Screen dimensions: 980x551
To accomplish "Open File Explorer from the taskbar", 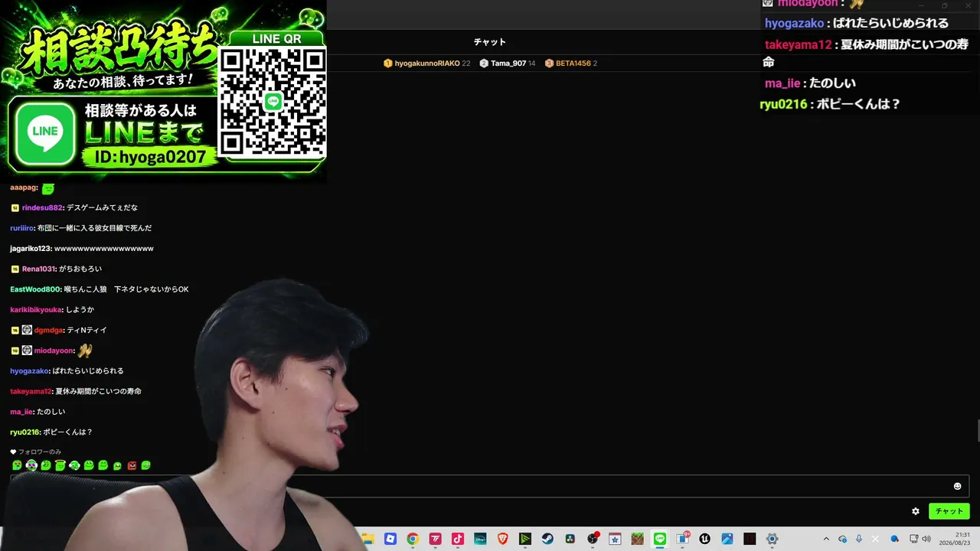I will pyautogui.click(x=367, y=539).
